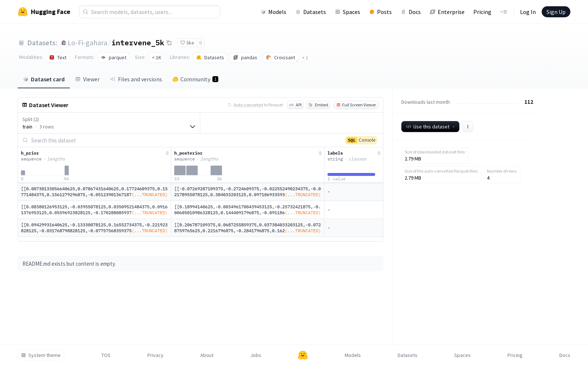Viewport: 588px width, 368px height.
Task: Focus the Search models, datasets, users field
Action: coord(150,12)
